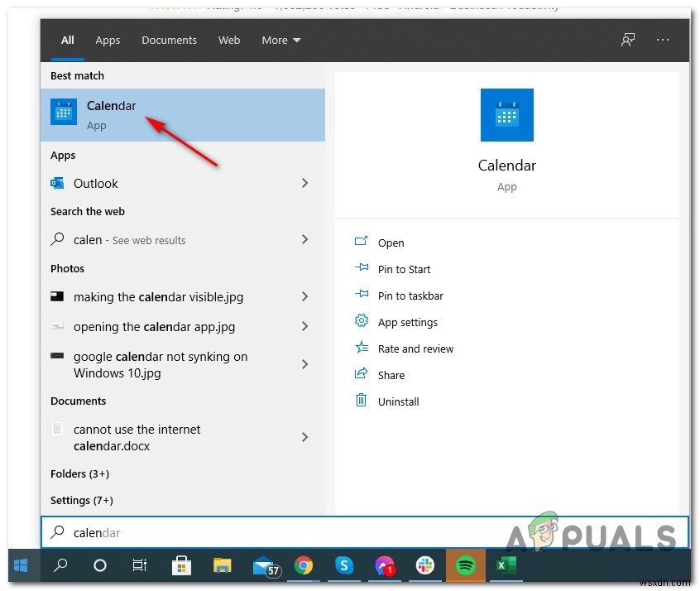Open the Calendar app from Best match

tap(111, 106)
